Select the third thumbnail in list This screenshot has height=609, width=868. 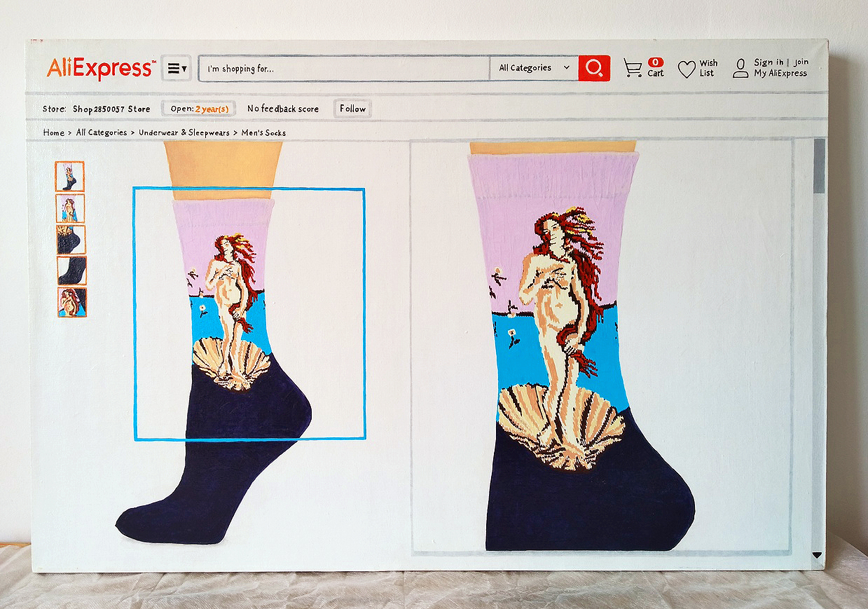(71, 240)
